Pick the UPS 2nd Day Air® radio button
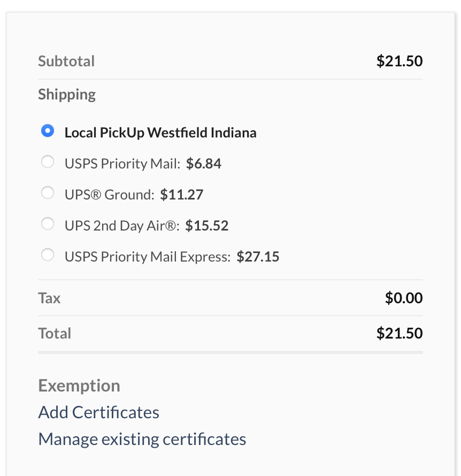Viewport: 461px width, 476px height. (x=48, y=225)
